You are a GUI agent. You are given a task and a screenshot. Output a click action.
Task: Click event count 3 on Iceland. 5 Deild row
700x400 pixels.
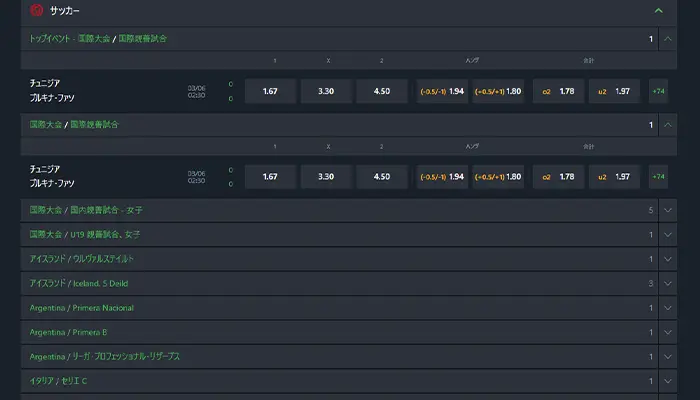651,283
